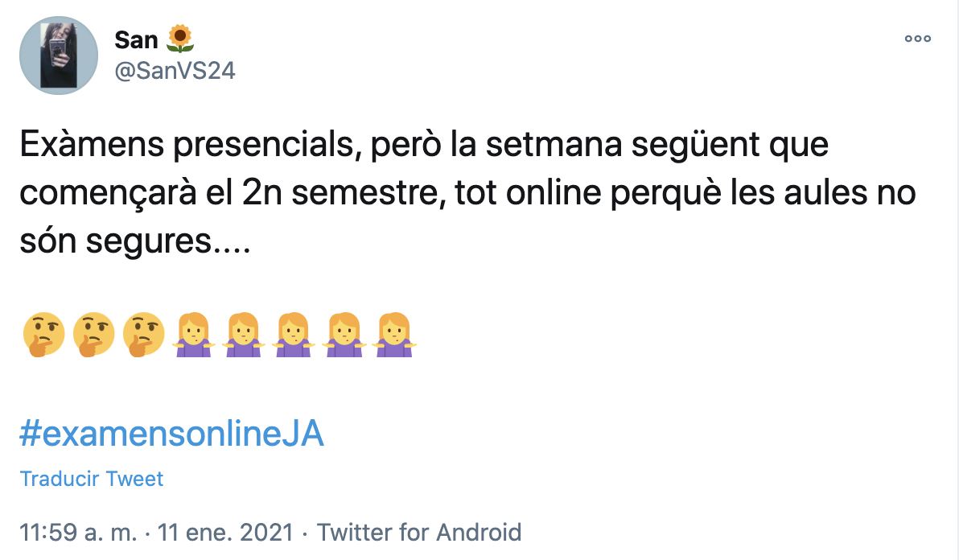Open the #examensonlineJA hashtag

(x=171, y=434)
